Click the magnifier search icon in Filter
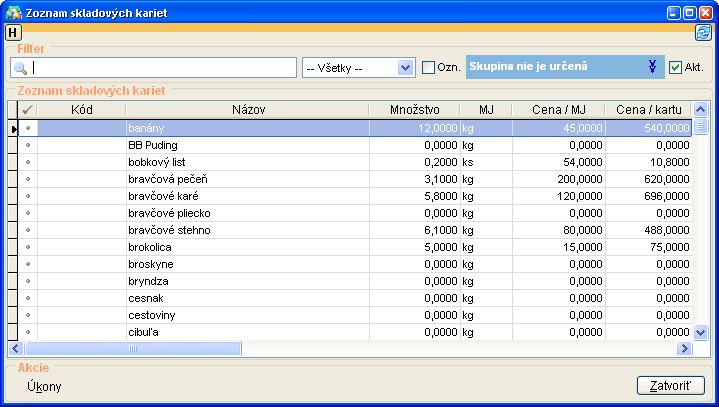The height and width of the screenshot is (407, 719). click(x=19, y=68)
